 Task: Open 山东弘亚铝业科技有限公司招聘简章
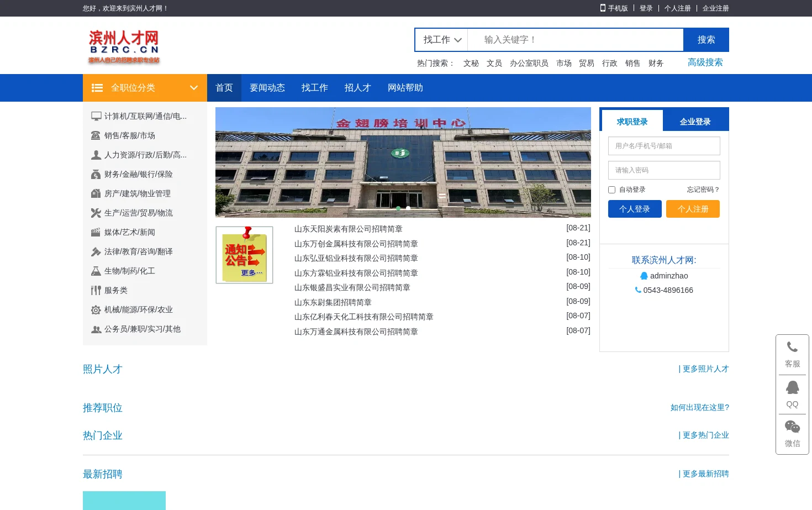tap(356, 258)
